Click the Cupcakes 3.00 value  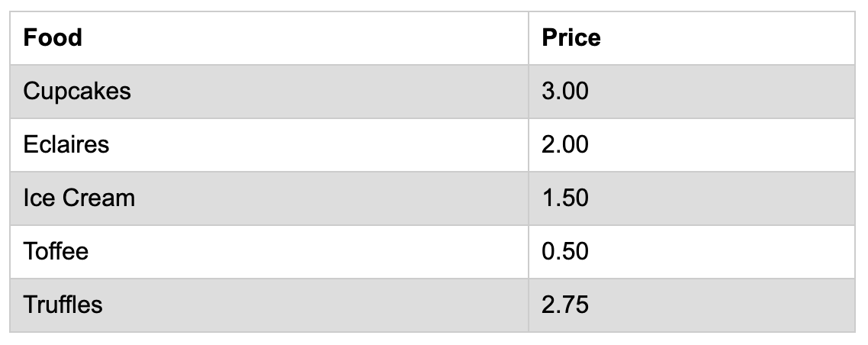pos(565,92)
